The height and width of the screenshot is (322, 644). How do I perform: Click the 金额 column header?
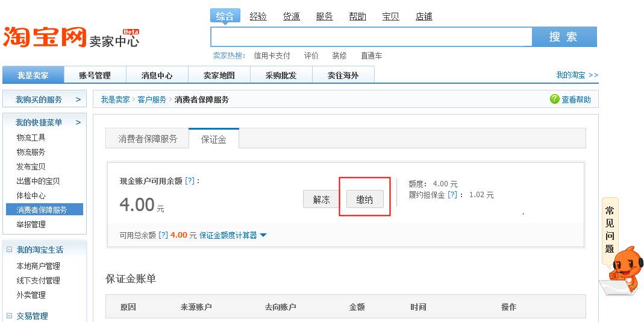(x=357, y=307)
